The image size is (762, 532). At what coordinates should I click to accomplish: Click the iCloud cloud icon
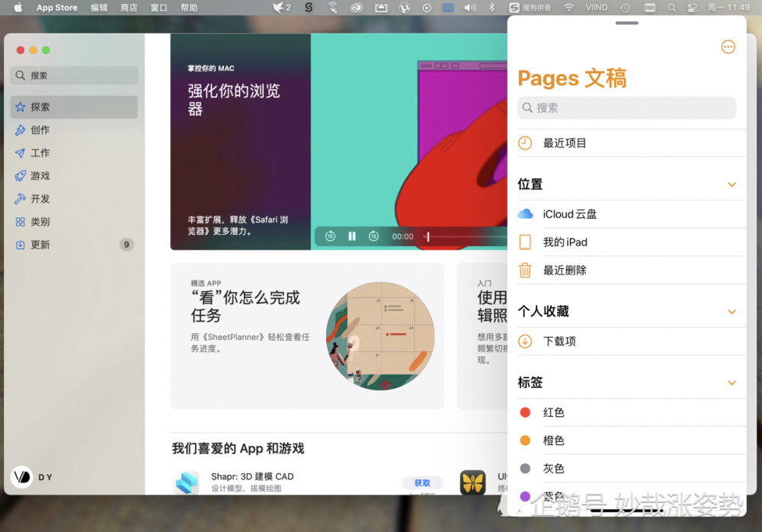click(525, 214)
